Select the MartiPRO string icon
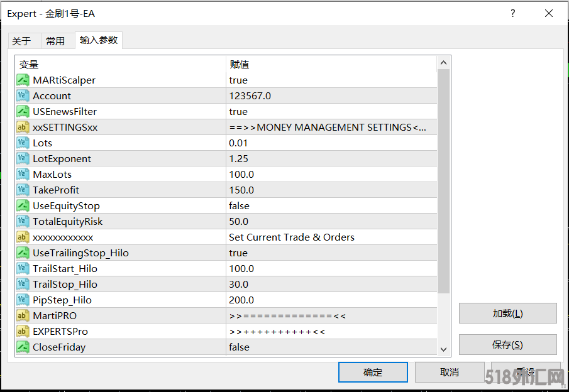The height and width of the screenshot is (392, 569). pos(23,315)
